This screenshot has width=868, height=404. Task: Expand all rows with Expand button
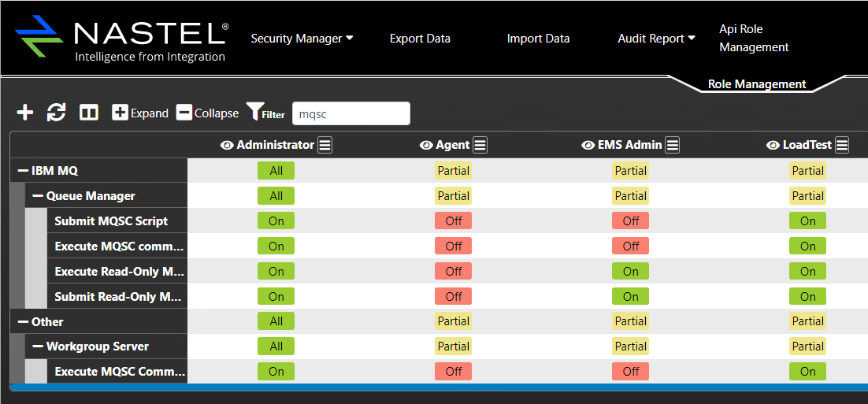[140, 113]
